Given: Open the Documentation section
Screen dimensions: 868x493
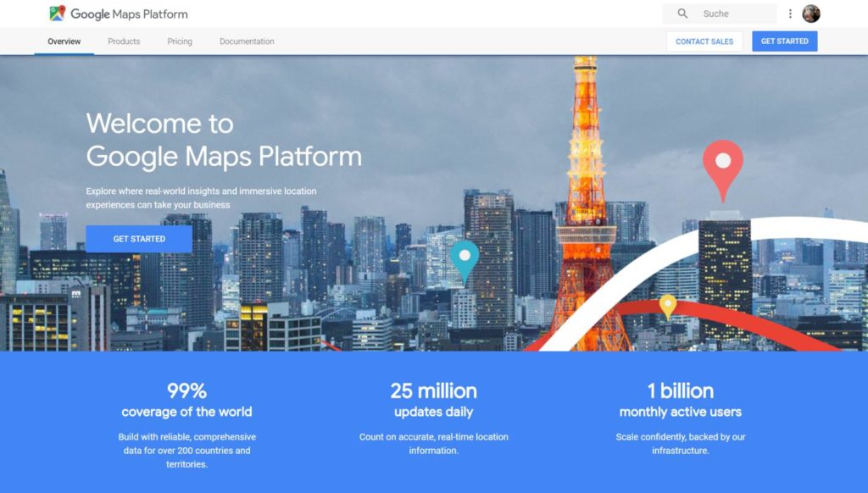Looking at the screenshot, I should click(246, 41).
